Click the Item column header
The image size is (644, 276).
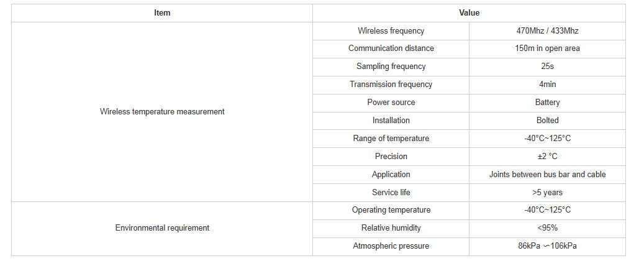162,13
